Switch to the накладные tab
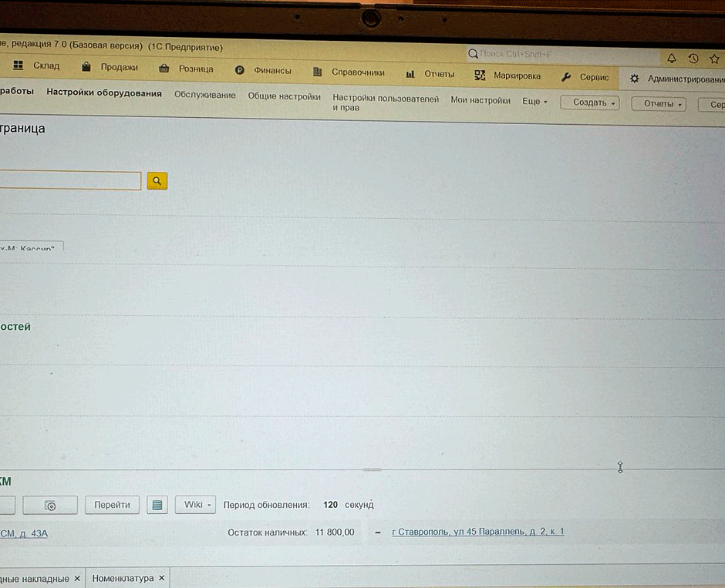Screen dimensions: 725x588 [35, 579]
